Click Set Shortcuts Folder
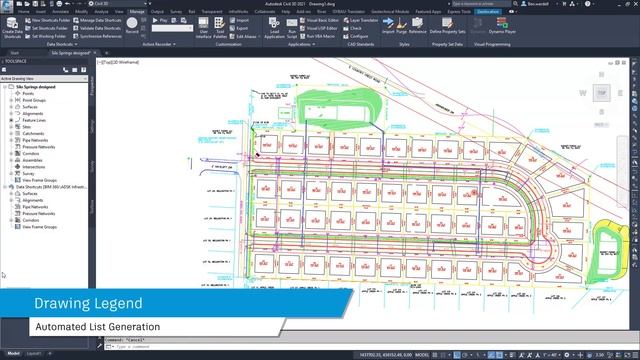The image size is (640, 360). tap(46, 28)
